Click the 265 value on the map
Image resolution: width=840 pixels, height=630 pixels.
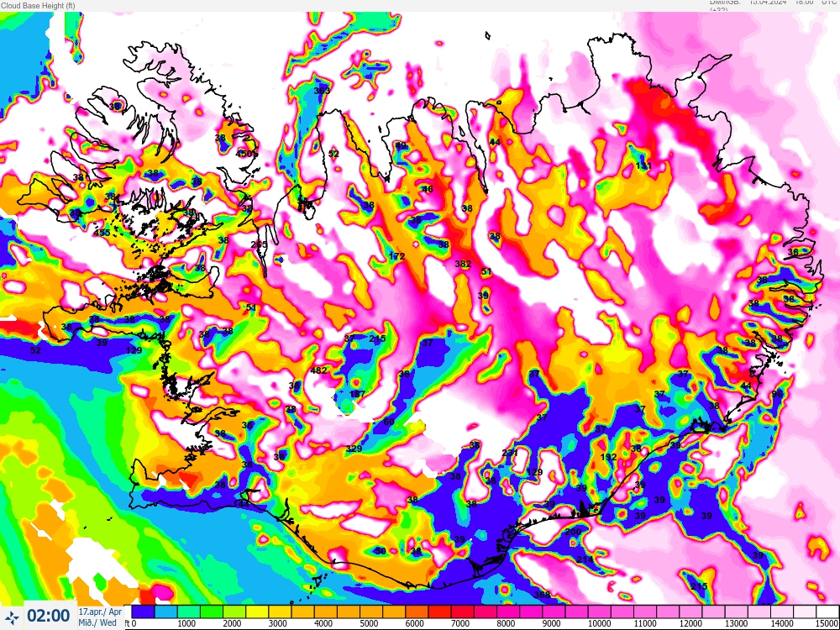(259, 244)
